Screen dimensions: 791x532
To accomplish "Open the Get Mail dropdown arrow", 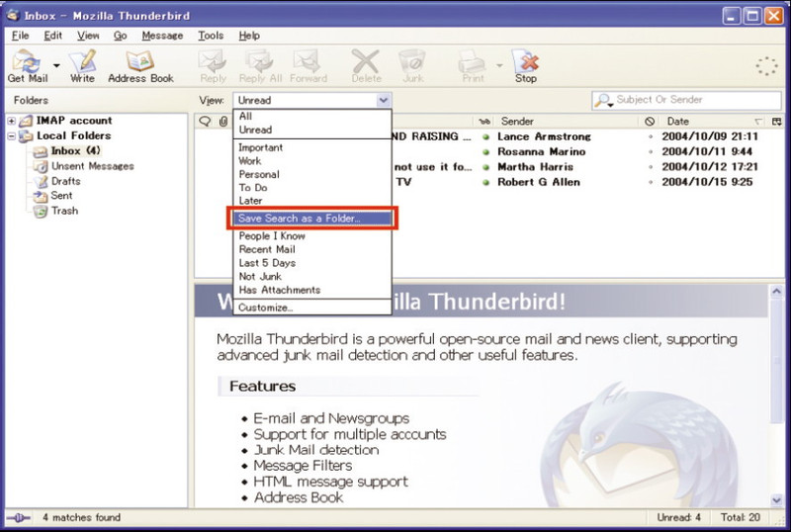I will [56, 65].
